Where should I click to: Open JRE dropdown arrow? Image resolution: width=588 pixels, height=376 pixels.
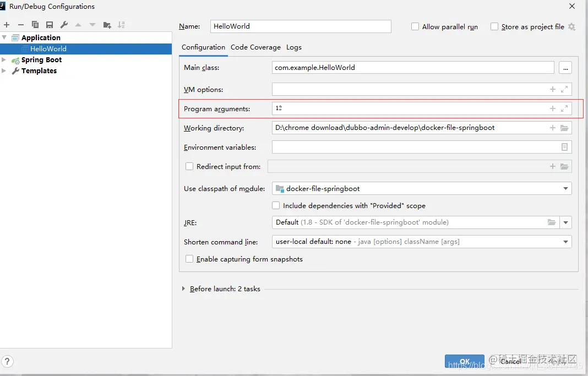[x=565, y=222]
